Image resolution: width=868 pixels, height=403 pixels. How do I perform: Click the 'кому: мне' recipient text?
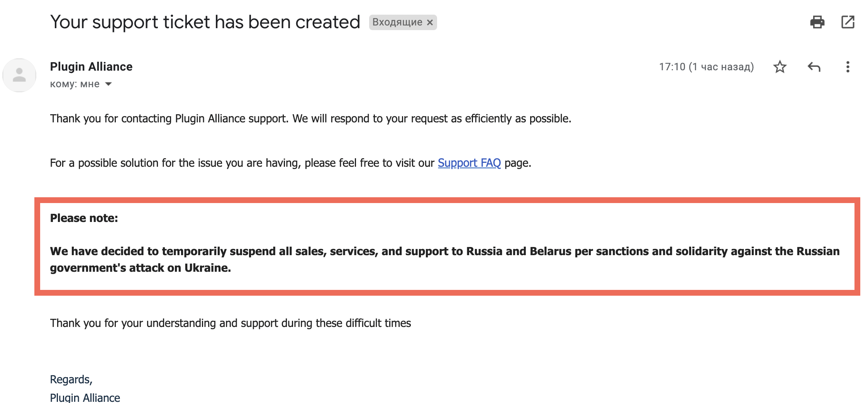[75, 84]
